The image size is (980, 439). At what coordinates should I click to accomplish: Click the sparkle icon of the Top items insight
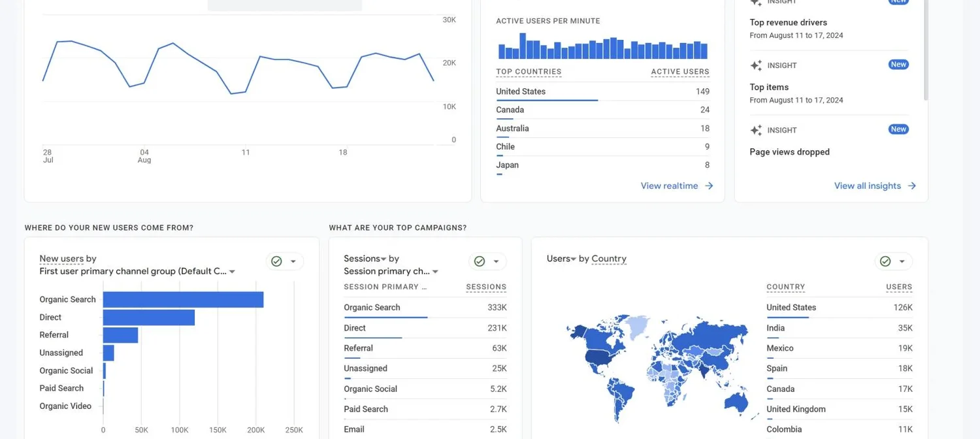click(756, 65)
